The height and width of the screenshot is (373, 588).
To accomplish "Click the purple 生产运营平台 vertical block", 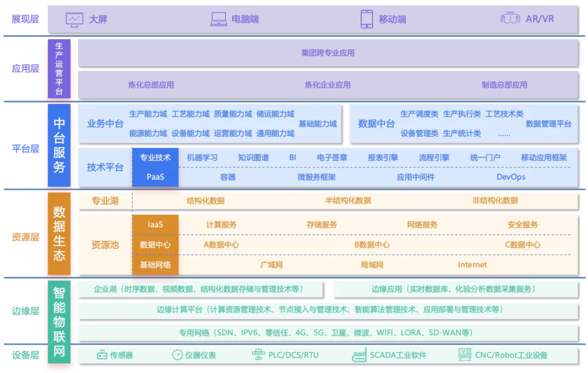I will (x=59, y=69).
